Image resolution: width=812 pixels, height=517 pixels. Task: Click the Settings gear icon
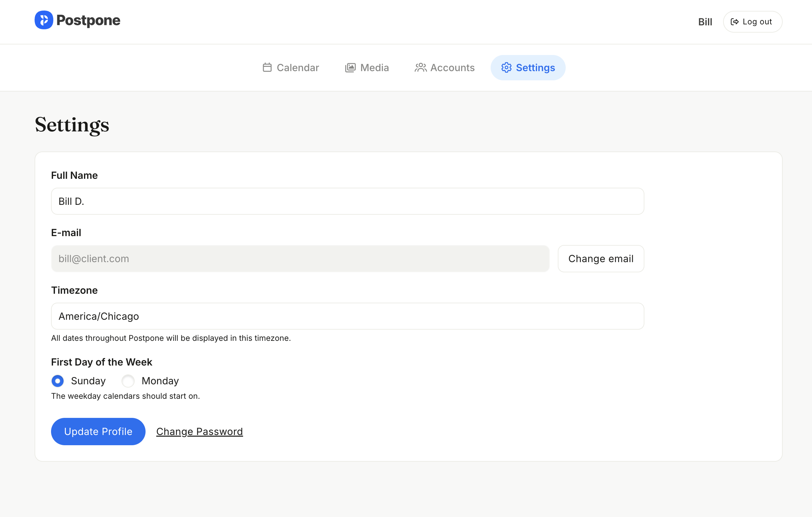506,68
